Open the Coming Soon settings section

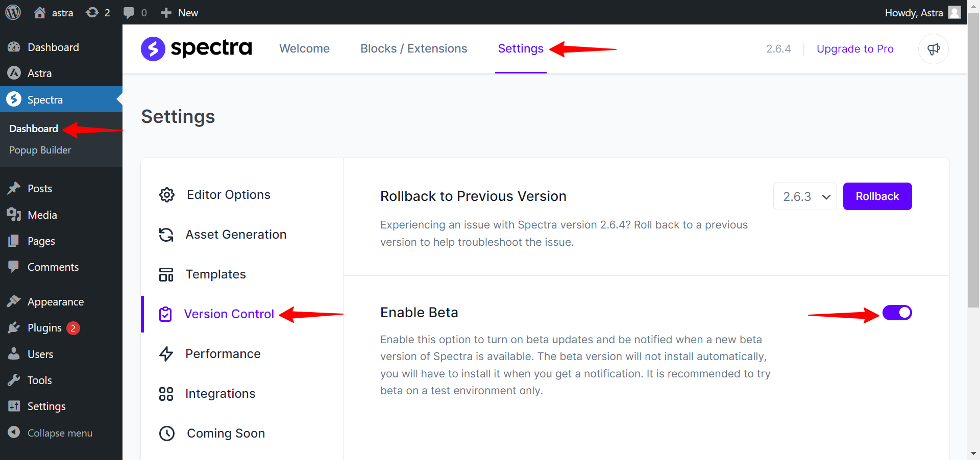point(226,433)
